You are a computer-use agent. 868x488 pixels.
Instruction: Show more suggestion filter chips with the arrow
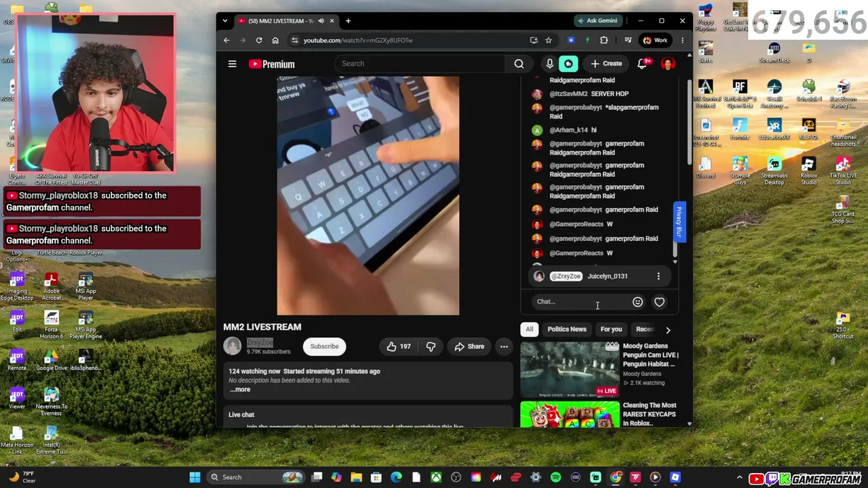(668, 330)
